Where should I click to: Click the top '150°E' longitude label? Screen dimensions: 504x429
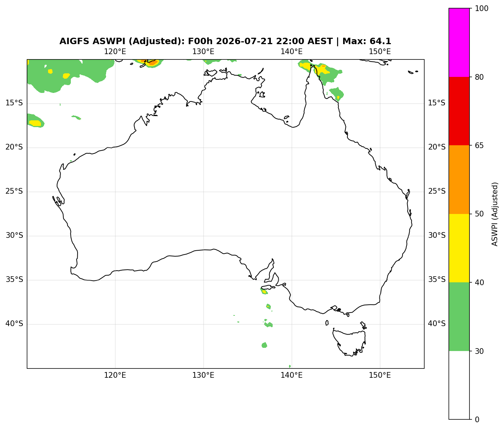[380, 52]
